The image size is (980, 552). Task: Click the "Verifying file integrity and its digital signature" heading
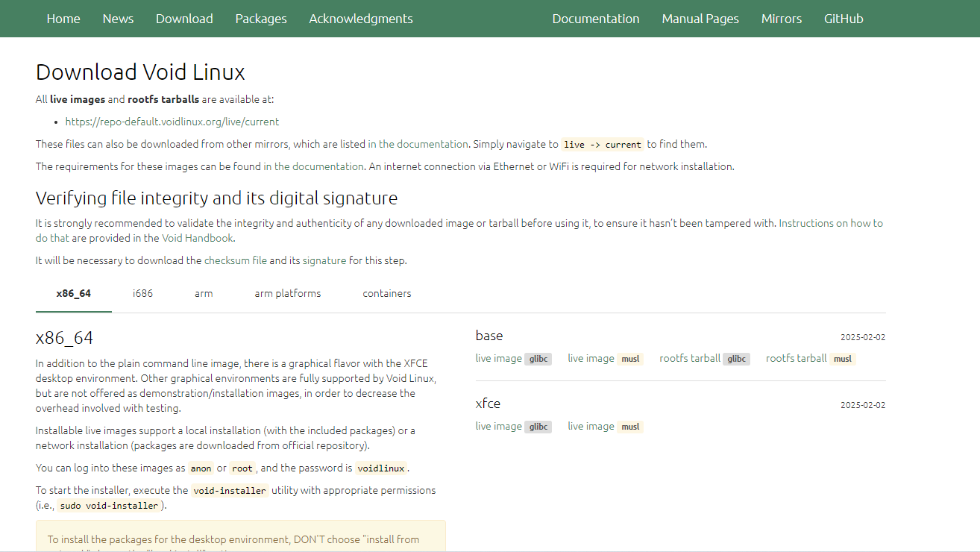(216, 198)
